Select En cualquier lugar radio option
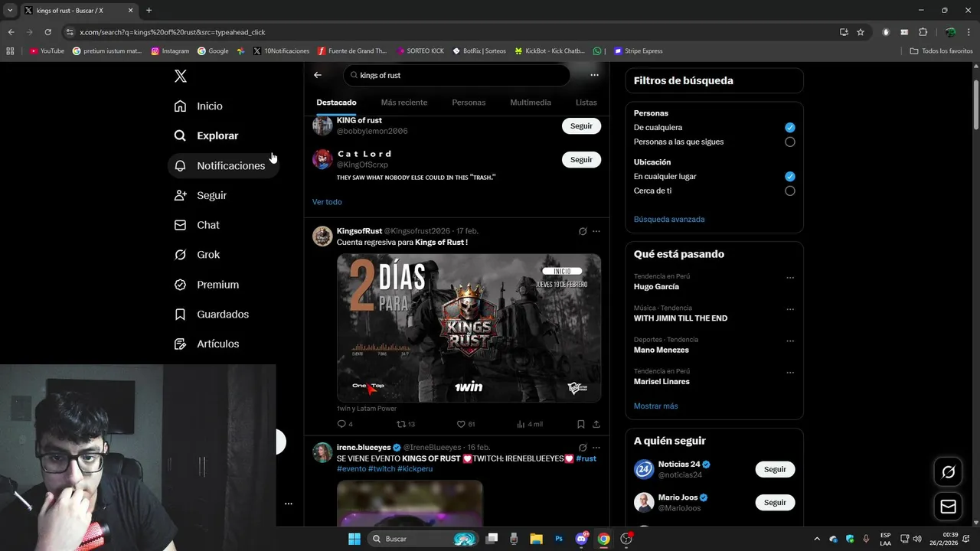Screen dimensions: 980x551 (789, 177)
